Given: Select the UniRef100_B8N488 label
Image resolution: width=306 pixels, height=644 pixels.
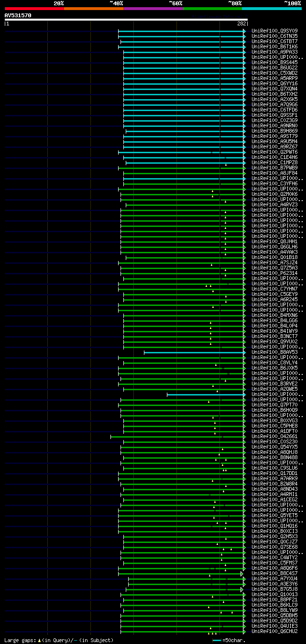Looking at the screenshot, I should coord(274,457).
